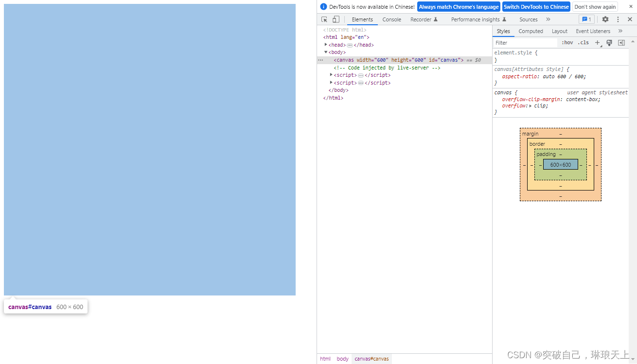Expand the second script element
This screenshot has height=364, width=637.
coord(331,83)
